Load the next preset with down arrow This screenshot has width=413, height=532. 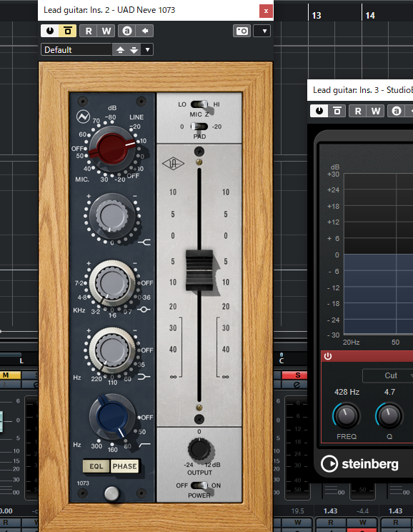tap(134, 50)
